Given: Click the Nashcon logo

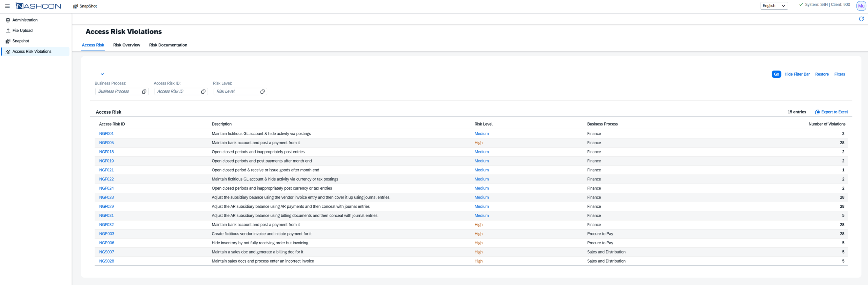Looking at the screenshot, I should (x=39, y=6).
